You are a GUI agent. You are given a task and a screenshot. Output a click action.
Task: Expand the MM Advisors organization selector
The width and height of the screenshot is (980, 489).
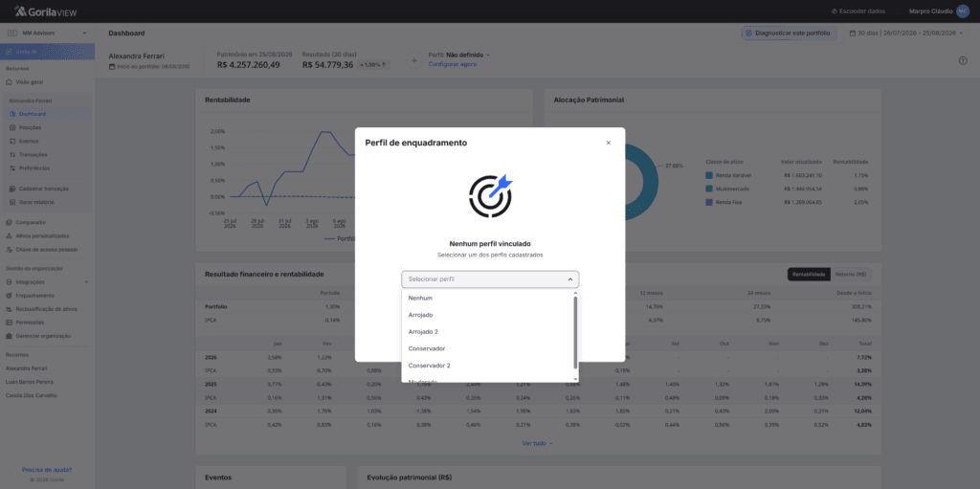pyautogui.click(x=48, y=33)
